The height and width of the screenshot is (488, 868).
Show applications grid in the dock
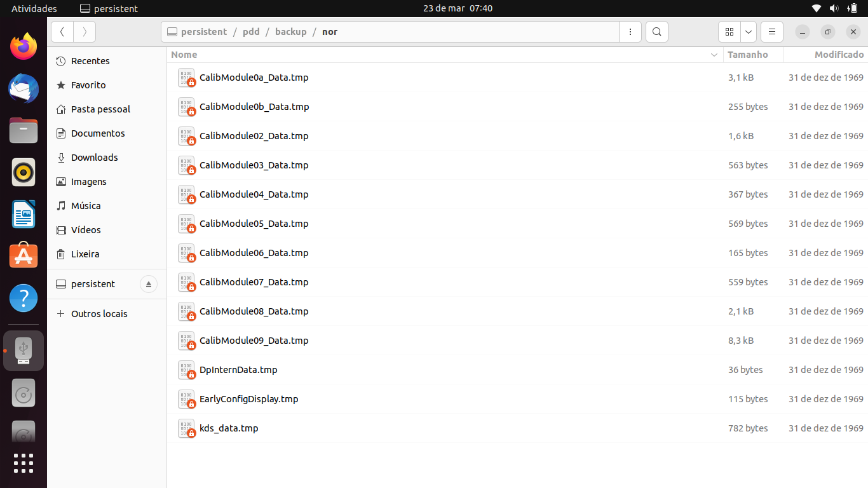(24, 463)
